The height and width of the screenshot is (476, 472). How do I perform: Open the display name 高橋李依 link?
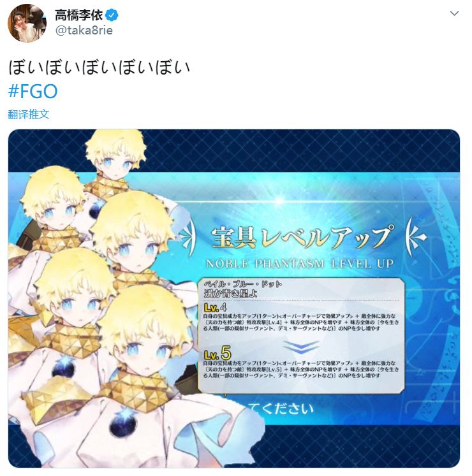tap(79, 15)
